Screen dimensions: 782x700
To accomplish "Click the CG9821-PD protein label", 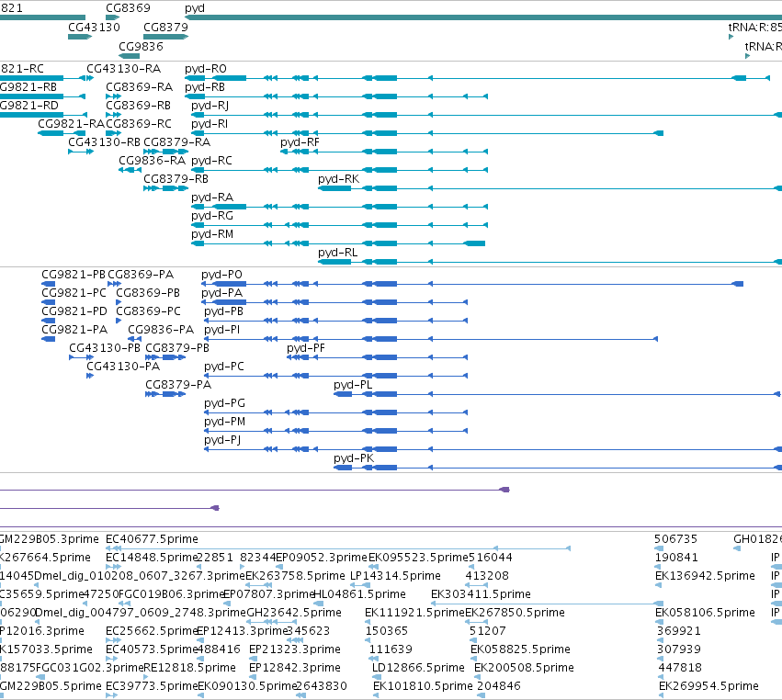I will pos(74,311).
